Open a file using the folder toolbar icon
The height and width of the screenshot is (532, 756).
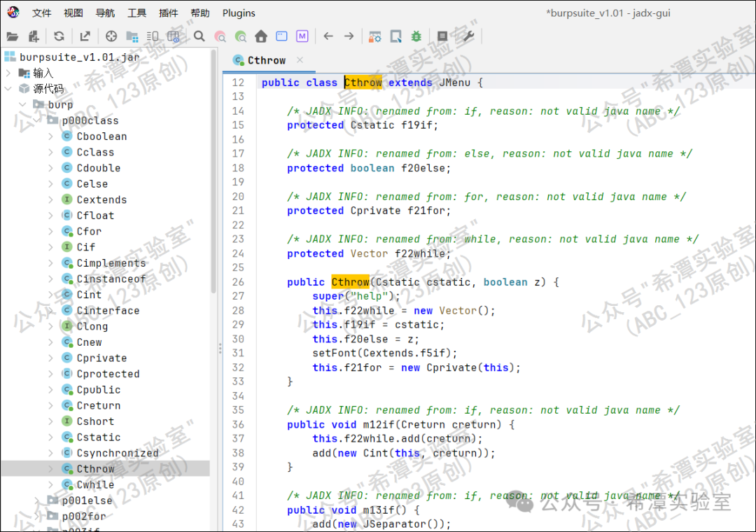[x=13, y=36]
